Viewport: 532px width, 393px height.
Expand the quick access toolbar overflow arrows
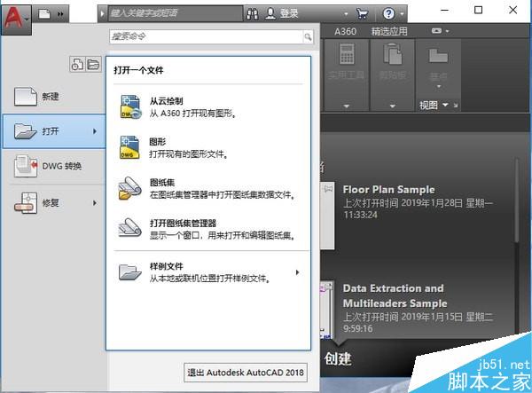click(x=60, y=14)
